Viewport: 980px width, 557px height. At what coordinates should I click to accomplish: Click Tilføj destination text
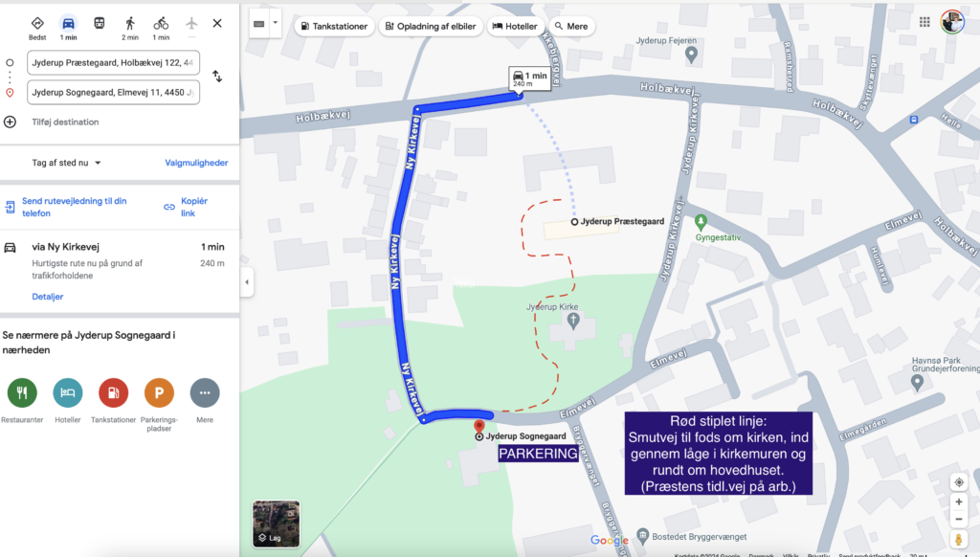(66, 122)
